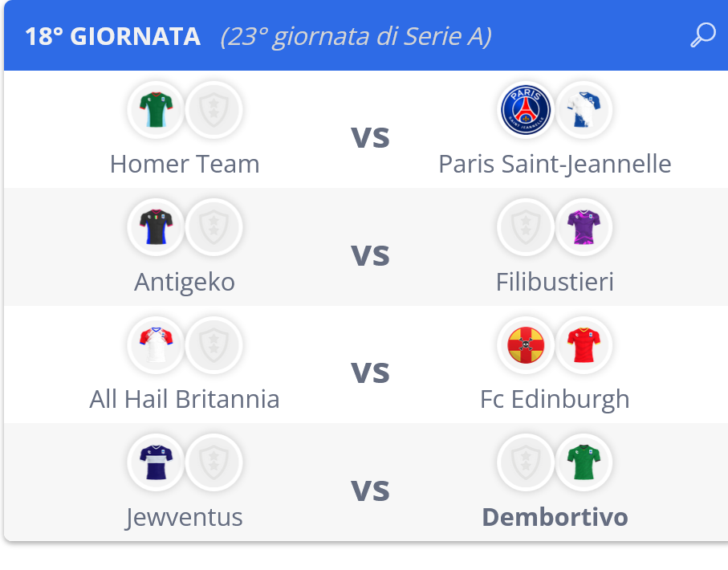728x570 pixels.
Task: Open the Paris Saint-Jeannelle team link
Action: [555, 164]
